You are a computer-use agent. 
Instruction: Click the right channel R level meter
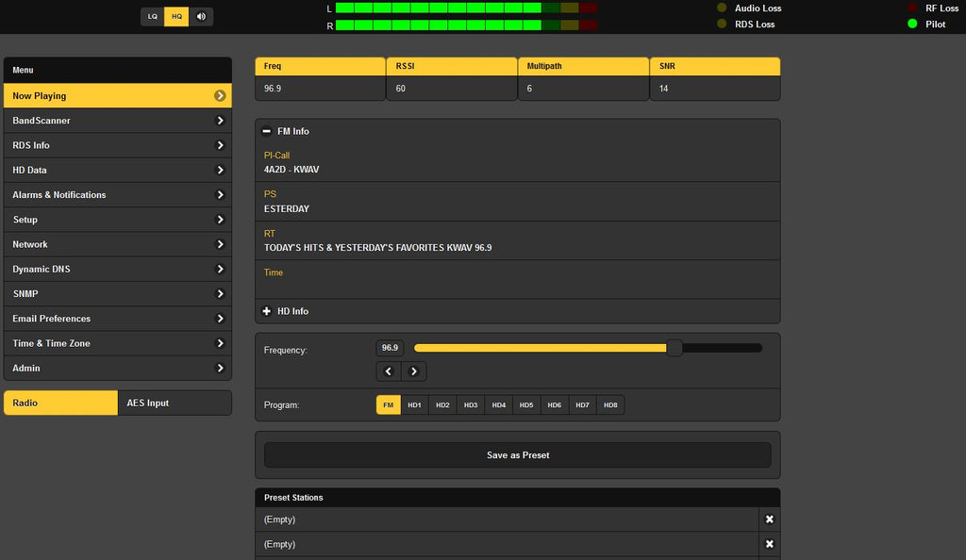(466, 25)
